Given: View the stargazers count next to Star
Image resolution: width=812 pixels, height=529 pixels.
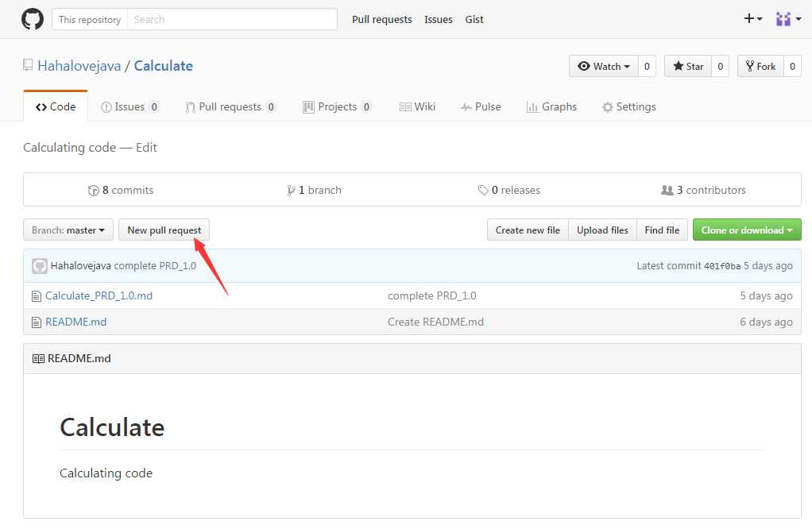Looking at the screenshot, I should coord(721,66).
